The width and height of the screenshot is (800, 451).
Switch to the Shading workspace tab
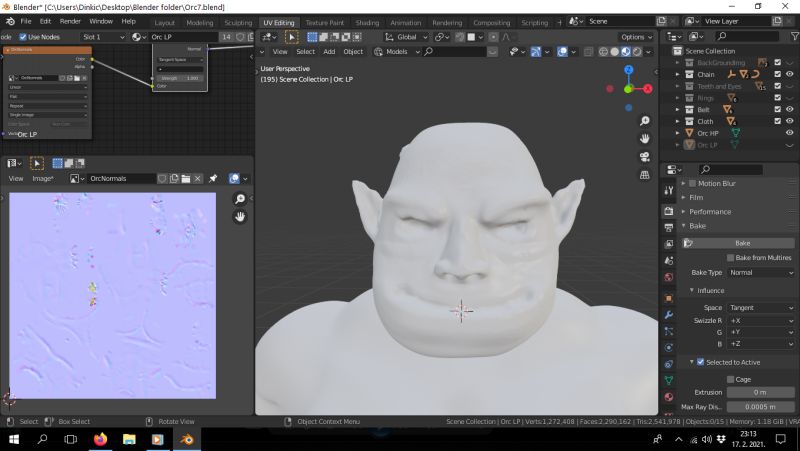(367, 22)
